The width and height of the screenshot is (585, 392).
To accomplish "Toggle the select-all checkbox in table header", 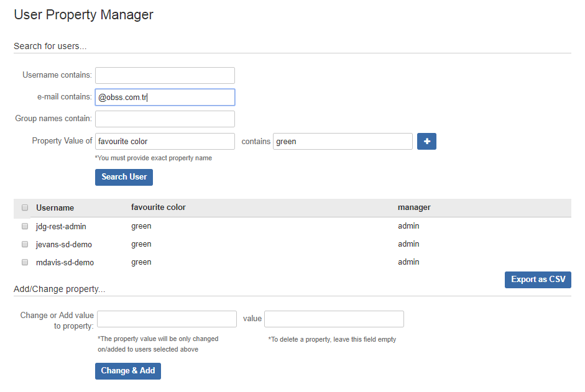I will tap(25, 207).
